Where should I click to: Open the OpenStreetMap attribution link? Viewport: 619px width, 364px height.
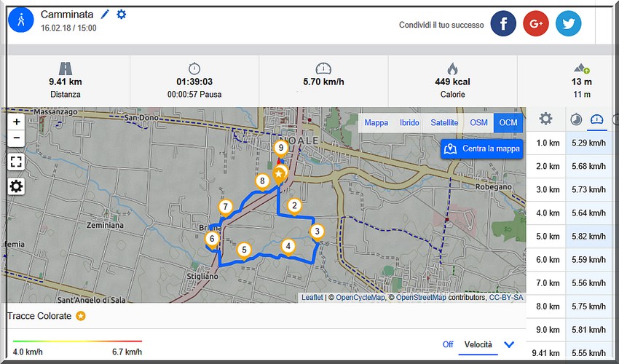pyautogui.click(x=421, y=297)
